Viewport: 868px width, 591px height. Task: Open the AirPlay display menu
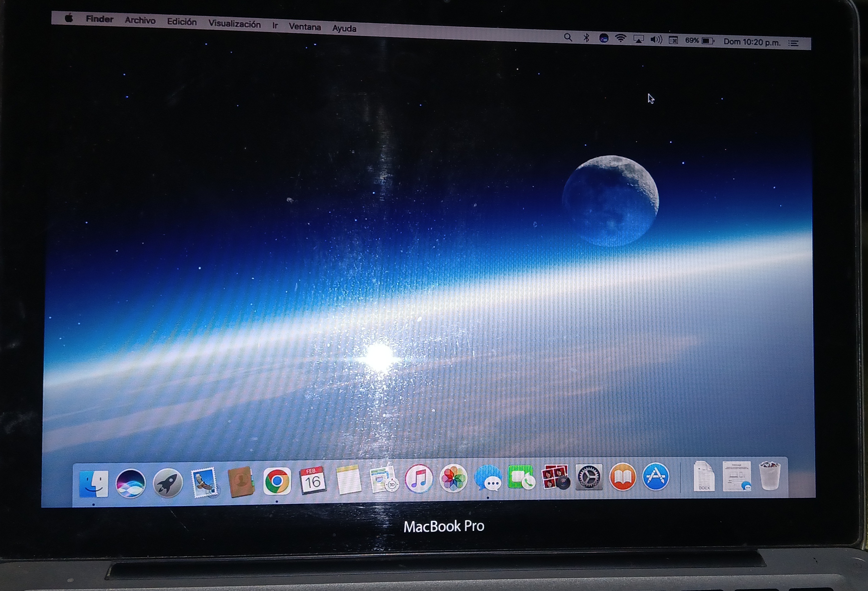[638, 39]
